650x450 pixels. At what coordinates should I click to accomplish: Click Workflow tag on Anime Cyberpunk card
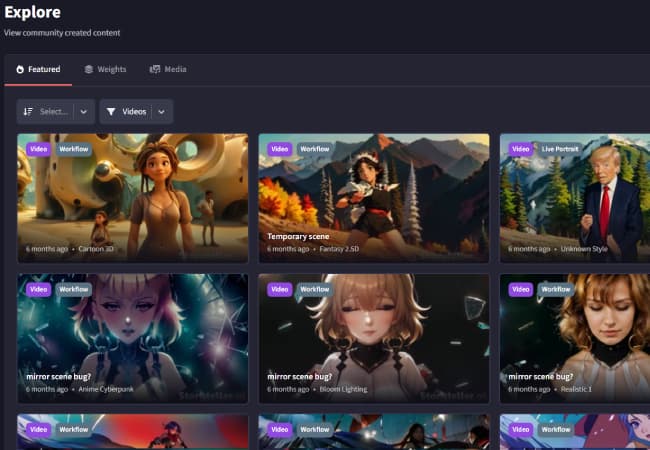[x=74, y=289]
